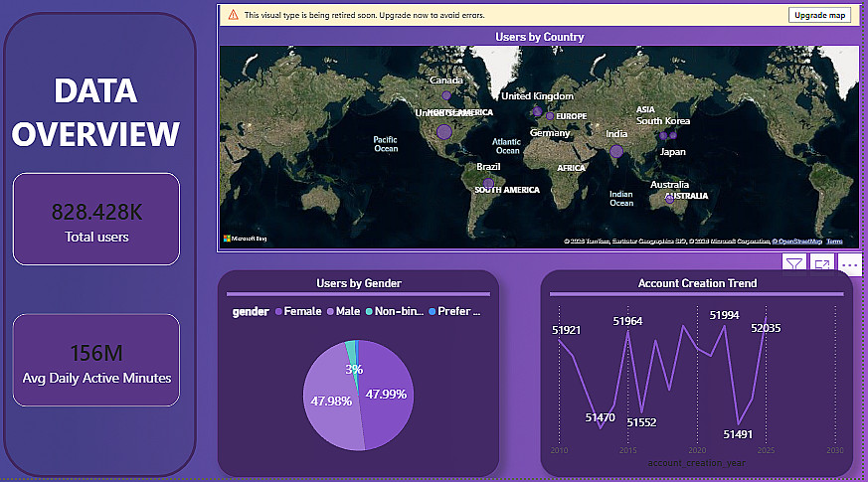The height and width of the screenshot is (482, 868).
Task: Select the United Kingdom bubble on map
Action: [537, 111]
